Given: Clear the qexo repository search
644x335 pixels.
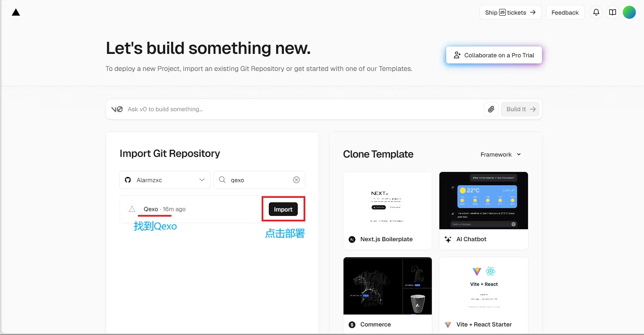Looking at the screenshot, I should tap(296, 180).
